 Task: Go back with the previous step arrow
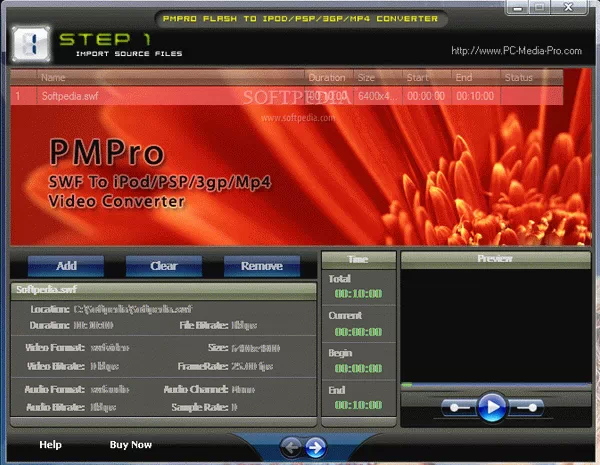click(291, 447)
